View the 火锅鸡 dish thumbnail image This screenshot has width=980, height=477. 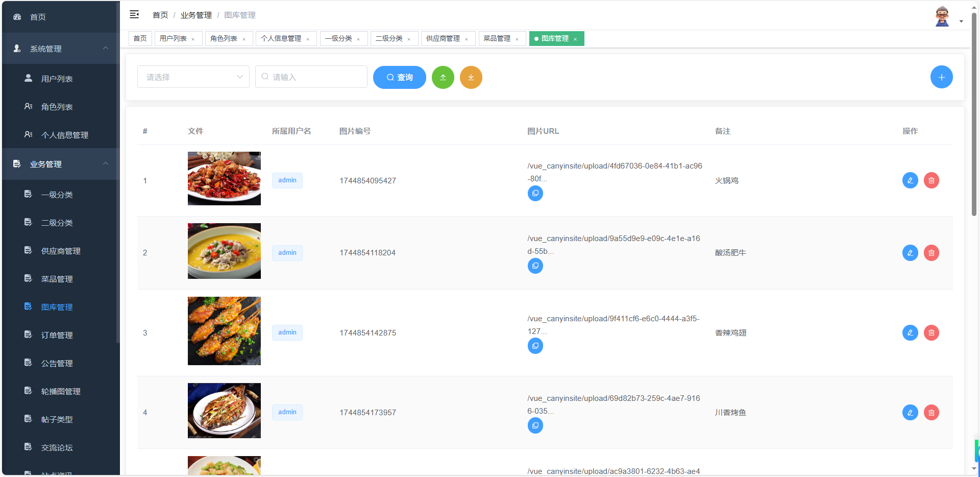click(x=224, y=178)
